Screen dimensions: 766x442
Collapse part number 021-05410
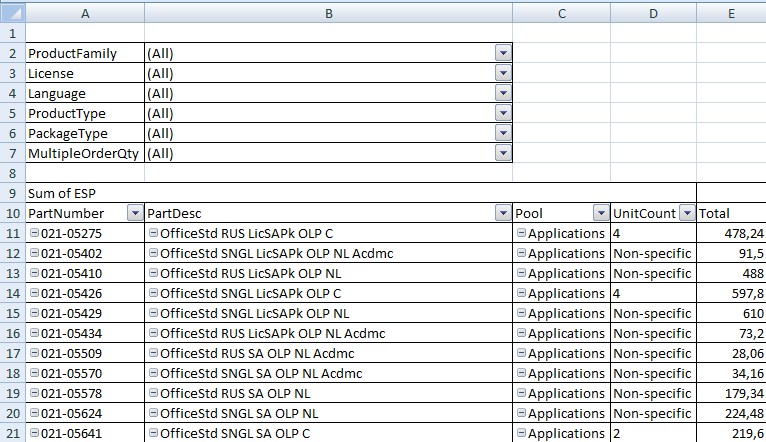pos(34,273)
